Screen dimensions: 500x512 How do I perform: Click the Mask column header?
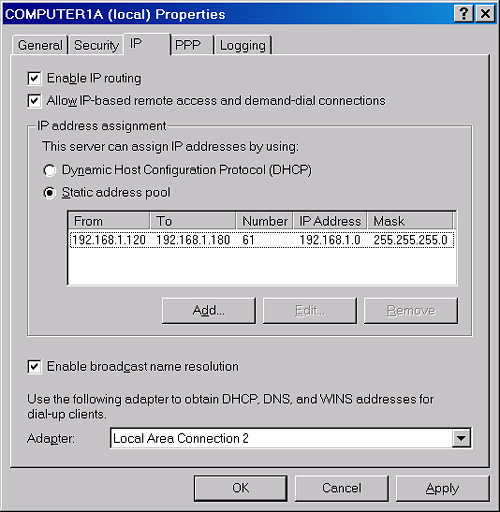click(x=410, y=221)
